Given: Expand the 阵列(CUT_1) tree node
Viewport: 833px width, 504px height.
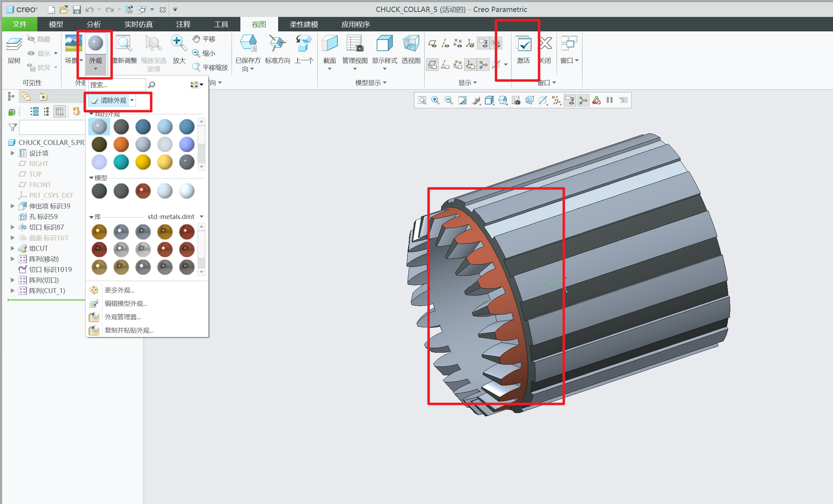Looking at the screenshot, I should (13, 291).
